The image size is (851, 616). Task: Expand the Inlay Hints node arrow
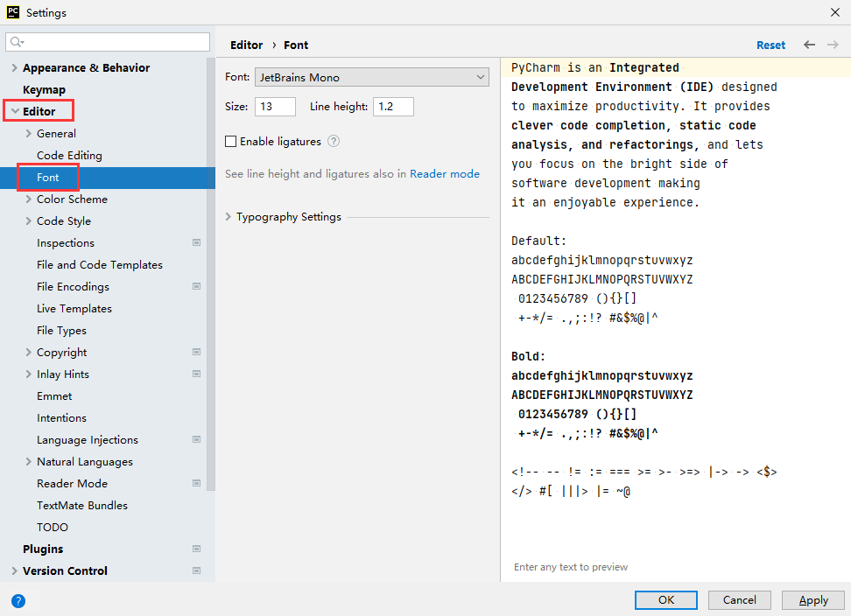tap(28, 374)
